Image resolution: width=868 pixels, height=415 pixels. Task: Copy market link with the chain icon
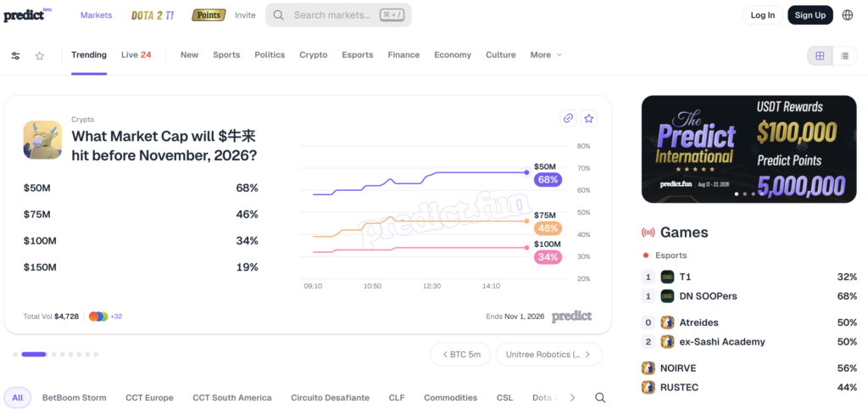pyautogui.click(x=568, y=118)
